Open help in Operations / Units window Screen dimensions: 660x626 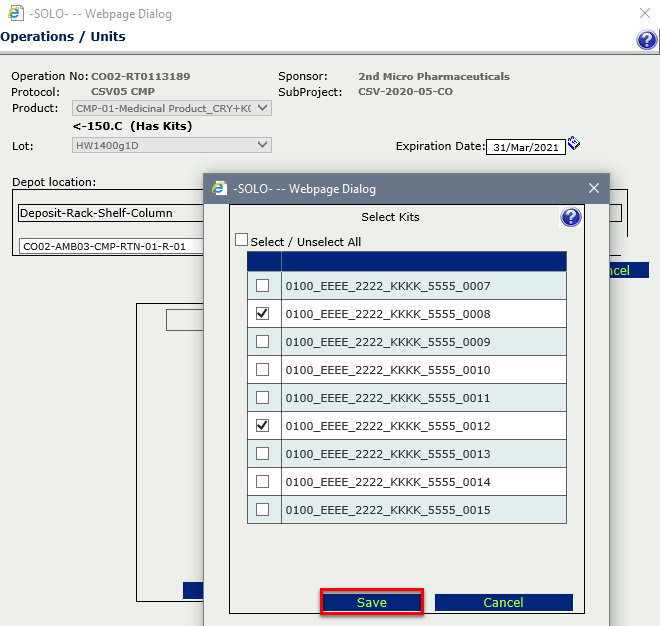(647, 40)
